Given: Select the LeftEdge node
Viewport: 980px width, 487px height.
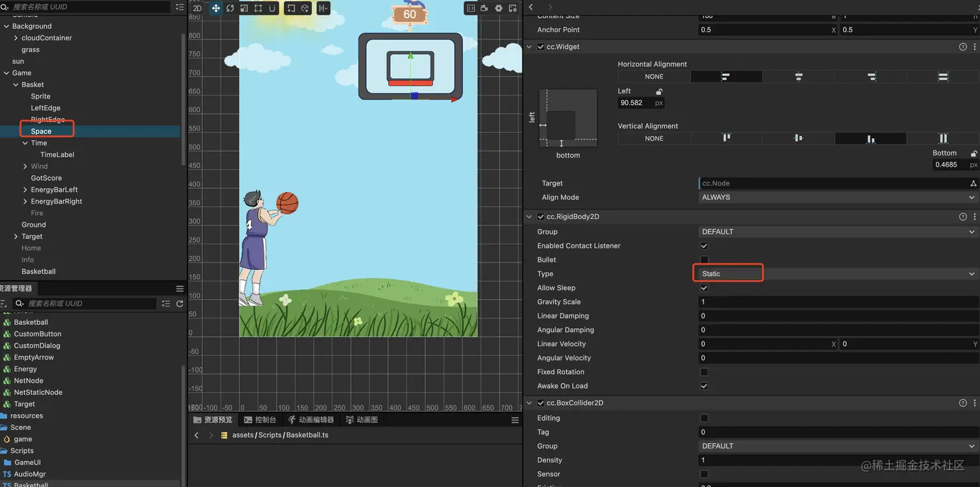Looking at the screenshot, I should click(x=45, y=108).
